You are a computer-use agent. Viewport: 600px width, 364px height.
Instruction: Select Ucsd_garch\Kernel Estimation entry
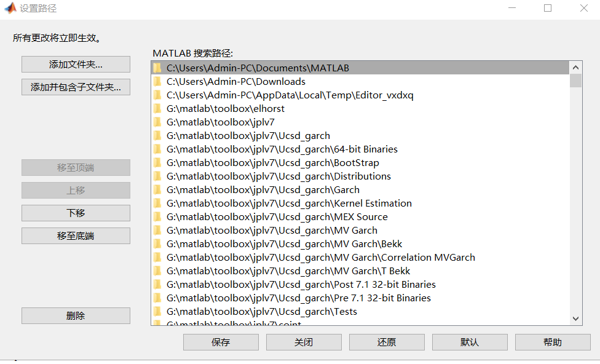pyautogui.click(x=360, y=204)
